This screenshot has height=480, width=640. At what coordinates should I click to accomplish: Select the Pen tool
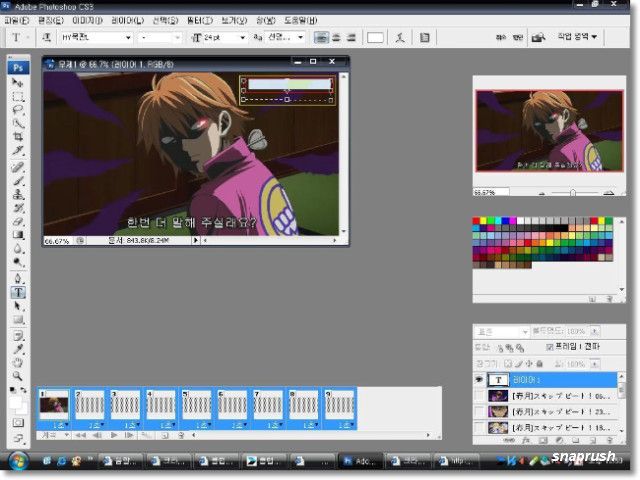(18, 278)
